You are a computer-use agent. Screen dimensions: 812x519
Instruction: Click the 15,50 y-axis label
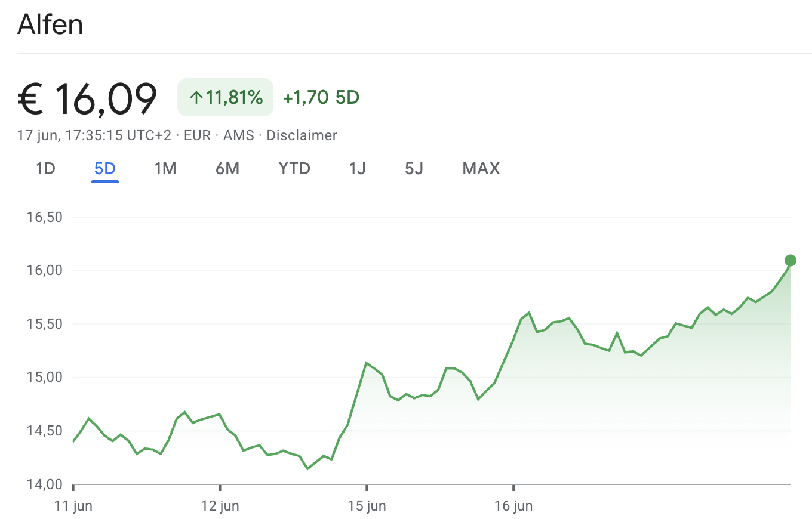(45, 324)
